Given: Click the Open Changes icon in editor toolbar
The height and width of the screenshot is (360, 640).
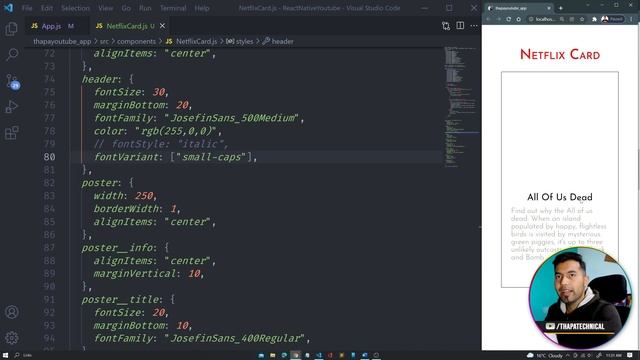Looking at the screenshot, I should (446, 26).
